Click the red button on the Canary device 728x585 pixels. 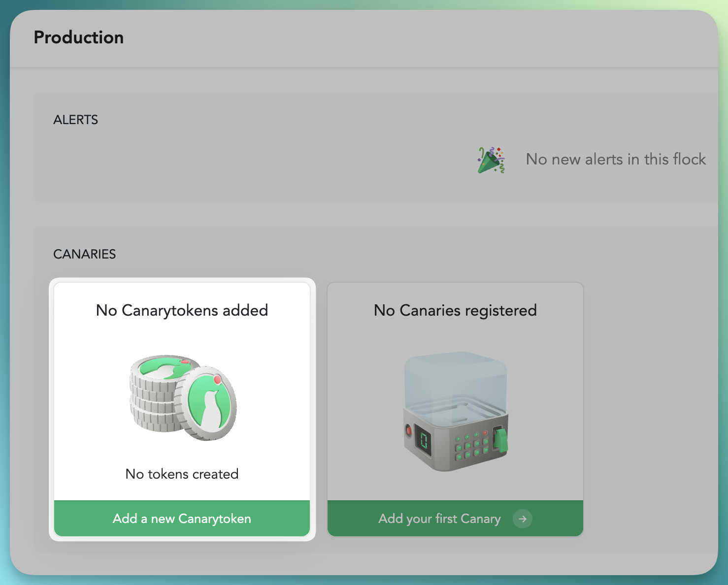(x=408, y=430)
